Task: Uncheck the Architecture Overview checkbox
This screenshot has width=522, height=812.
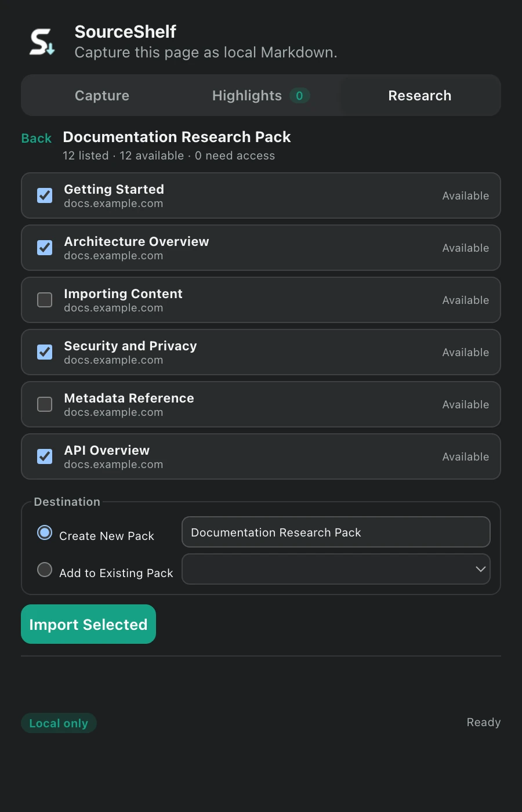Action: (45, 248)
